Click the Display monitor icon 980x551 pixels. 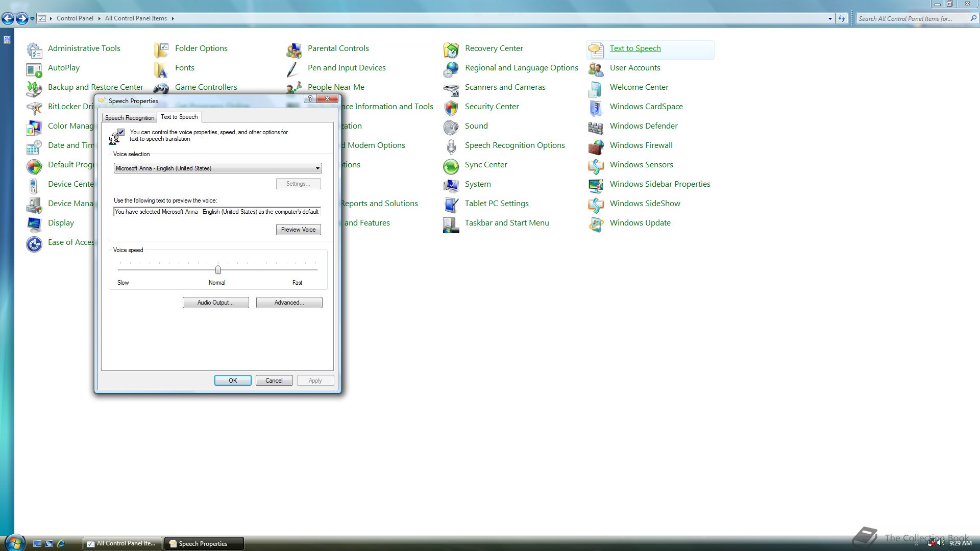pos(34,224)
